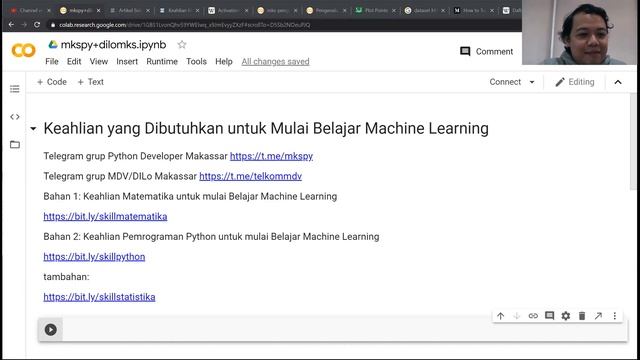Collapse the header with chevron up
Viewport: 640px width, 360px height.
pyautogui.click(x=618, y=82)
